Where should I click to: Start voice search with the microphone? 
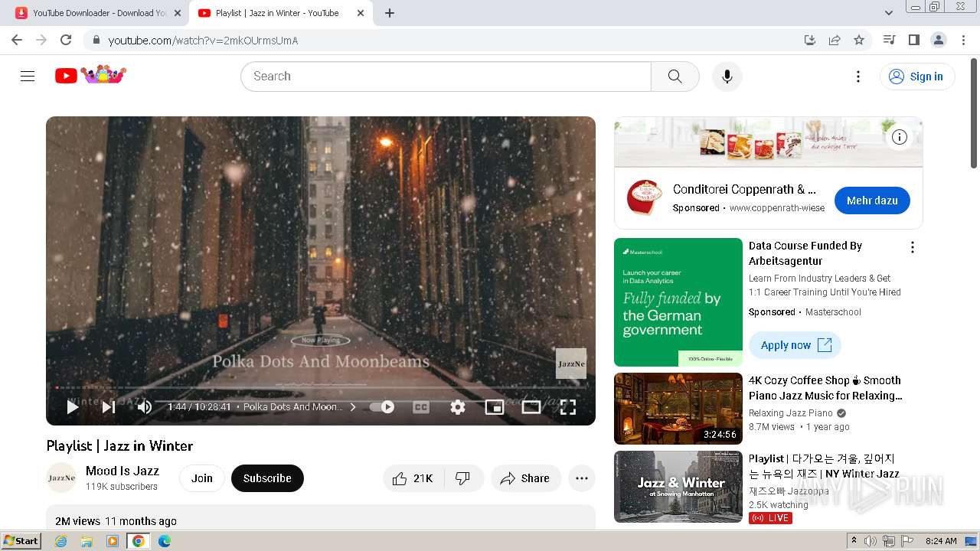click(727, 76)
